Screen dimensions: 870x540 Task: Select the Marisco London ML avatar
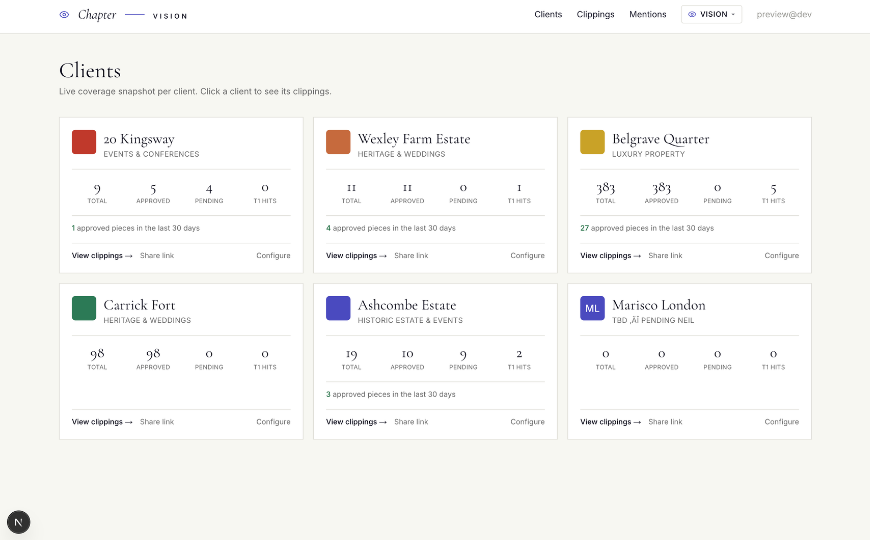click(592, 308)
